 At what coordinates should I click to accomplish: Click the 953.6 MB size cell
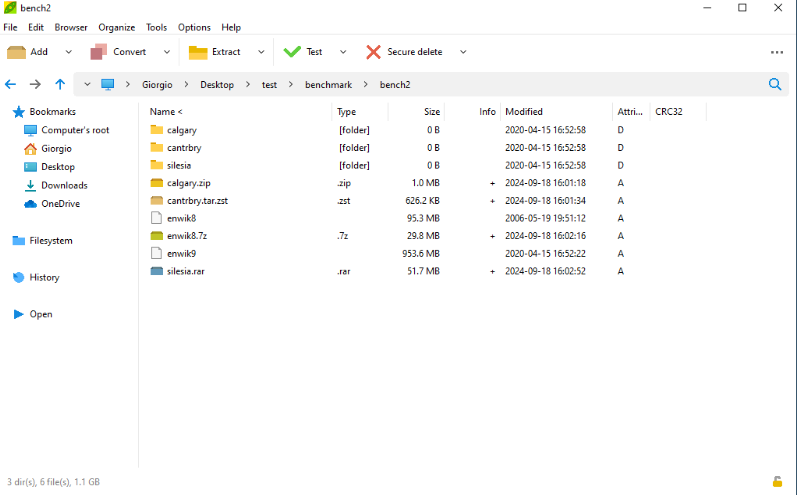pyautogui.click(x=421, y=254)
